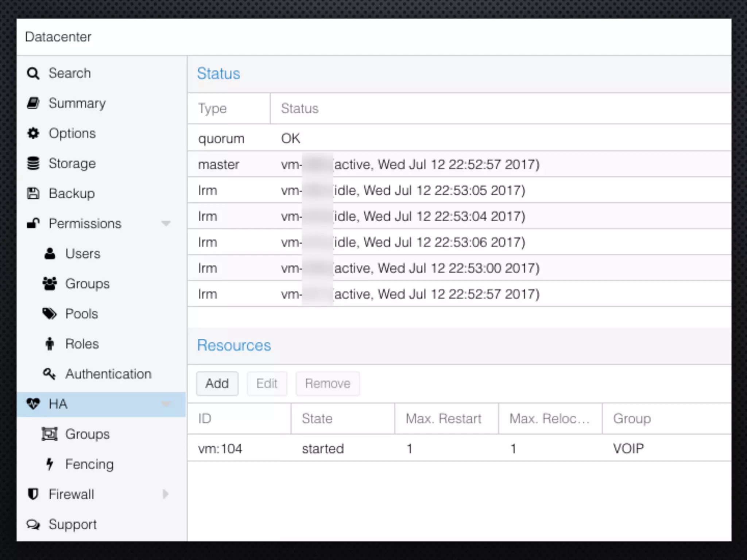
Task: Open Groups under the HA section
Action: click(87, 434)
